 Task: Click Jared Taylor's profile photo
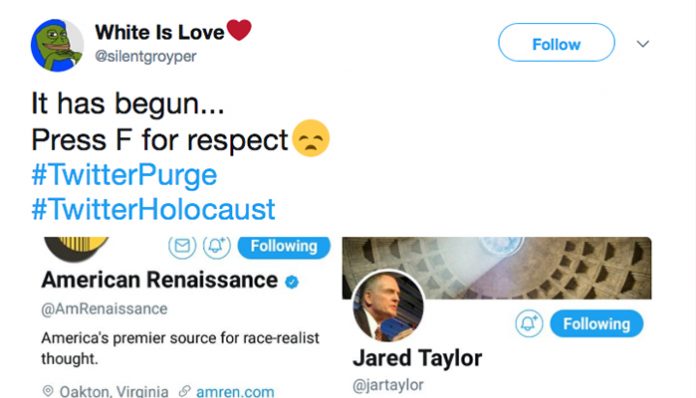tap(388, 306)
